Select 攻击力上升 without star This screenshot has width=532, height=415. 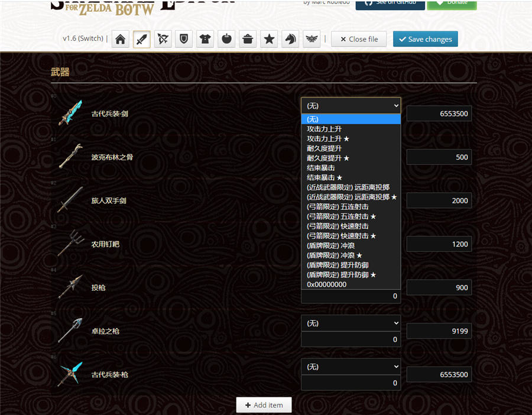(x=351, y=129)
